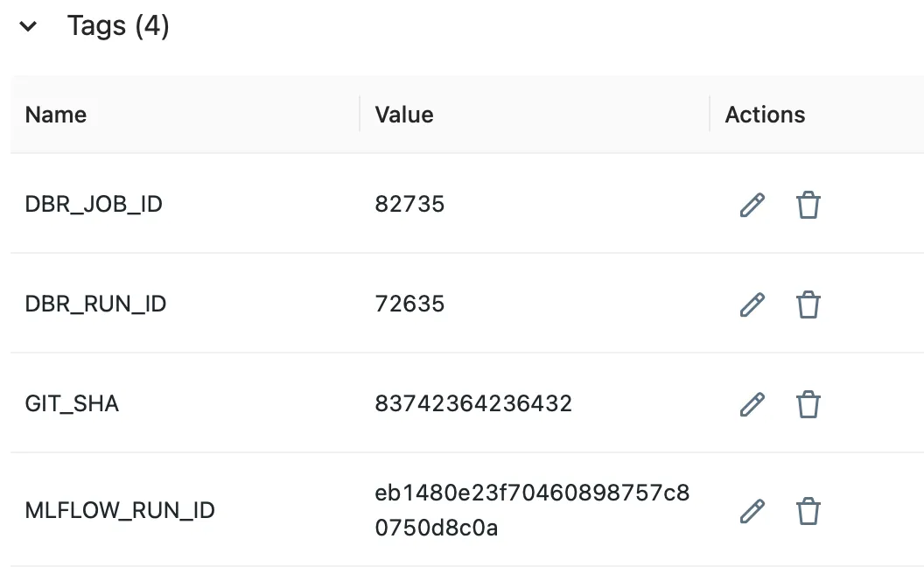Select the DBR_JOB_ID tag name
The width and height of the screenshot is (924, 574).
[94, 205]
